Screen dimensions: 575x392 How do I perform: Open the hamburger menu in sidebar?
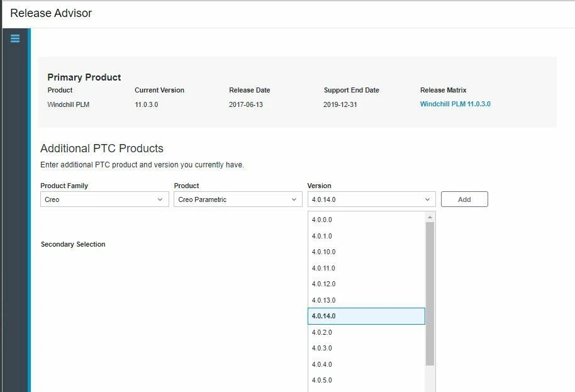(x=15, y=38)
